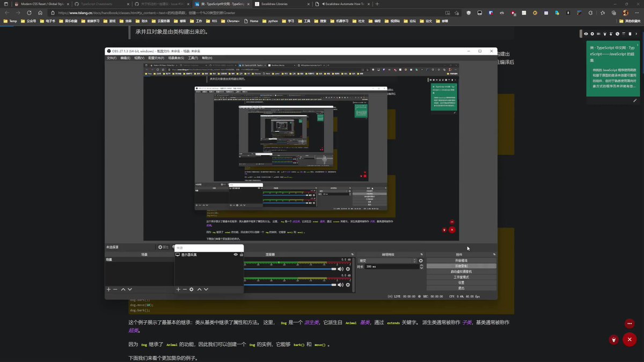Move the source up in OBS
Image resolution: width=644 pixels, height=362 pixels.
[x=199, y=289]
